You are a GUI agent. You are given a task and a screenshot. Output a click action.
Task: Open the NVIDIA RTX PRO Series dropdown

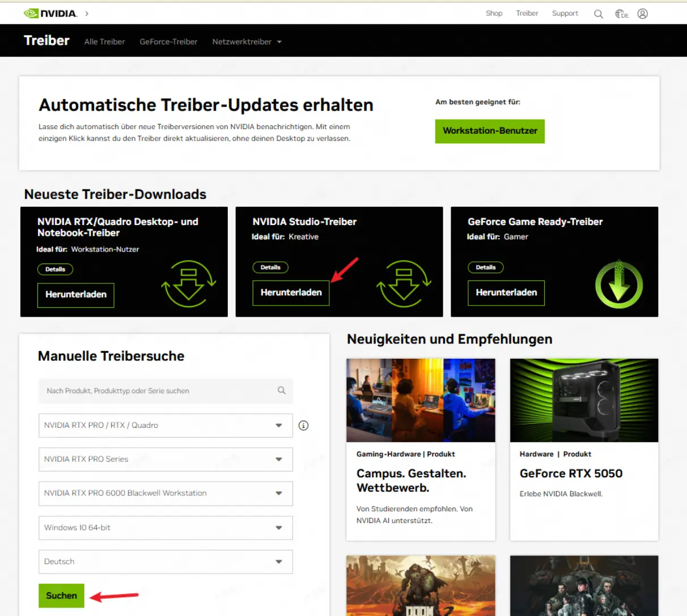tap(166, 460)
